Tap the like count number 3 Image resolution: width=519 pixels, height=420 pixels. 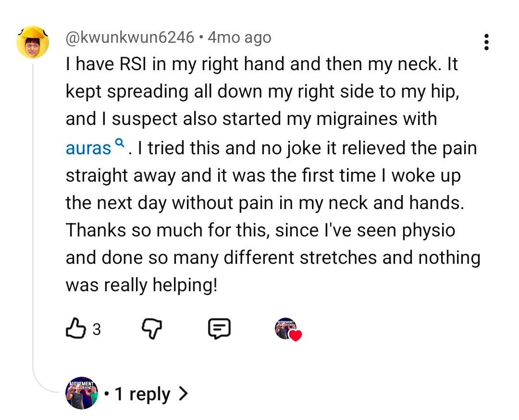click(x=96, y=329)
